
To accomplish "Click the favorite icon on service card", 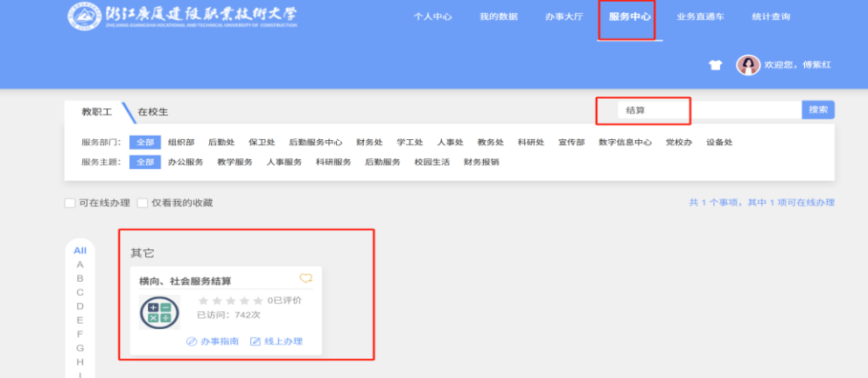I will click(x=305, y=278).
